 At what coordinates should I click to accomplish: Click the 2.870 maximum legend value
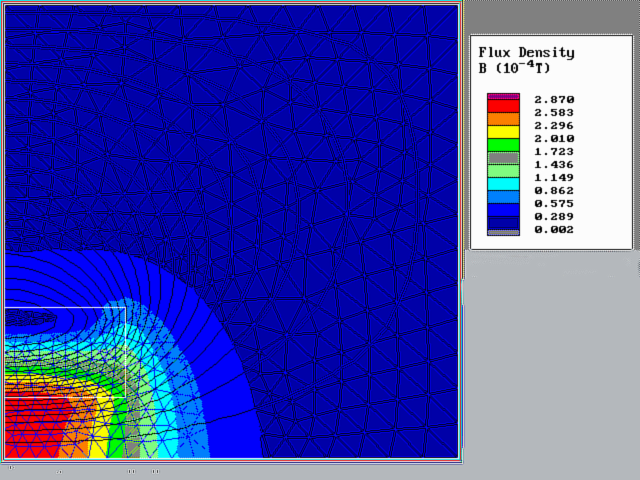pyautogui.click(x=555, y=99)
